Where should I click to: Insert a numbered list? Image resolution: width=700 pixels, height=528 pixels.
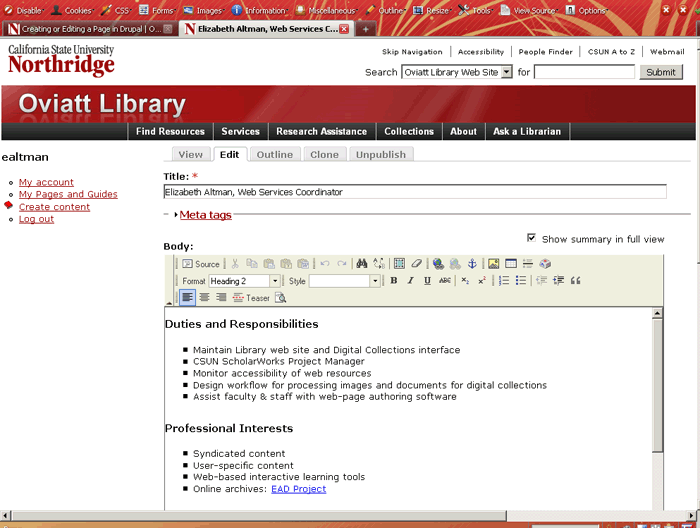(504, 281)
